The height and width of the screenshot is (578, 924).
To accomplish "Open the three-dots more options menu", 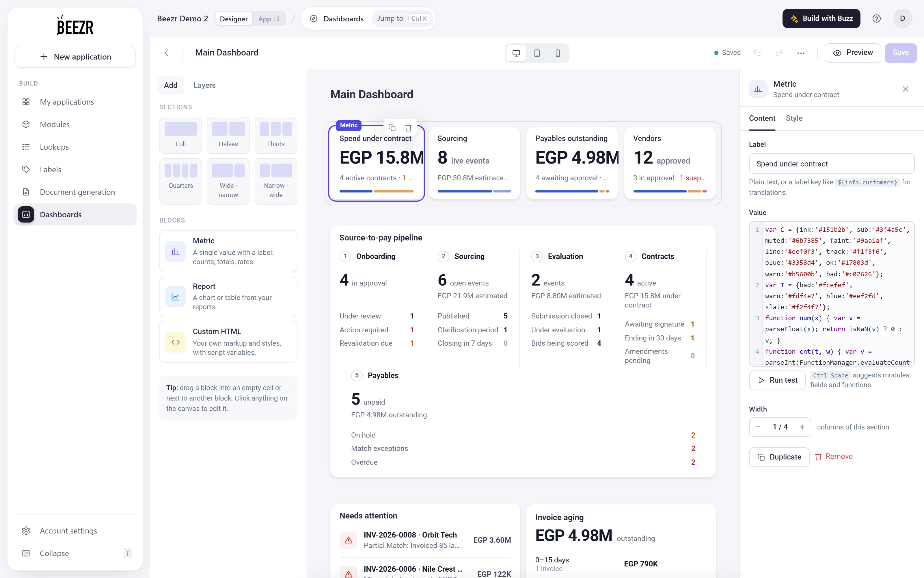I will coord(801,53).
